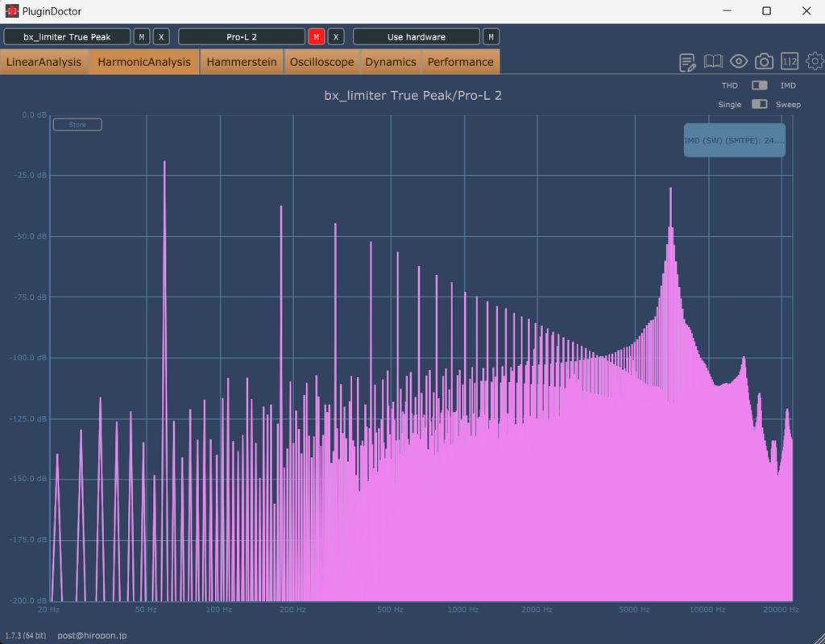Click the 1|2 compare icon
This screenshot has width=825, height=644.
coord(790,61)
